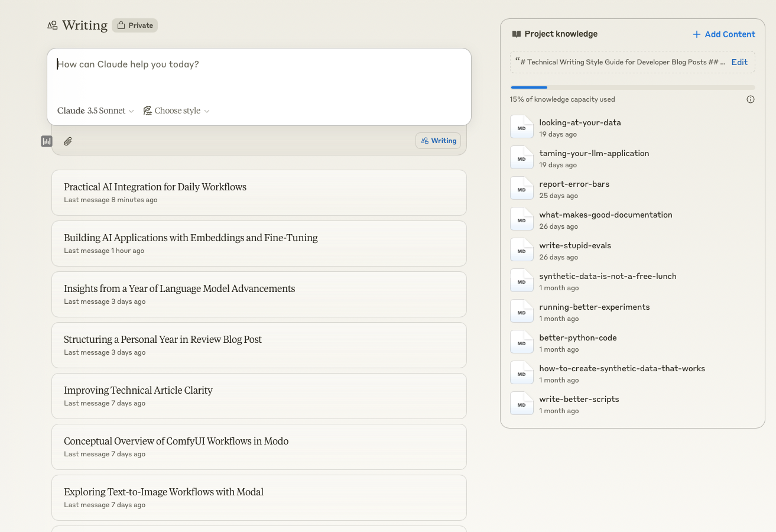
Task: Click Add Content in Project knowledge
Action: [723, 34]
